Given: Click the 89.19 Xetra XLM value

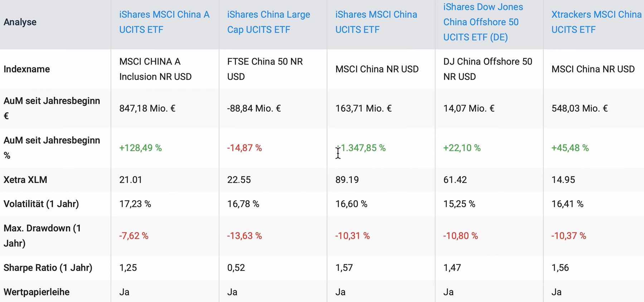Looking at the screenshot, I should point(347,180).
